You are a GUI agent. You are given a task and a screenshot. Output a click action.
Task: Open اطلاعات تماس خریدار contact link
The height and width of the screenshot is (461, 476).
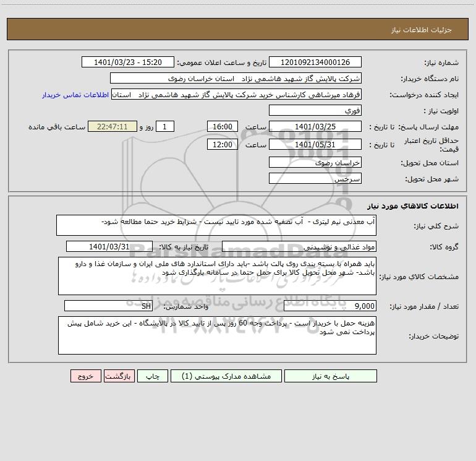click(75, 95)
